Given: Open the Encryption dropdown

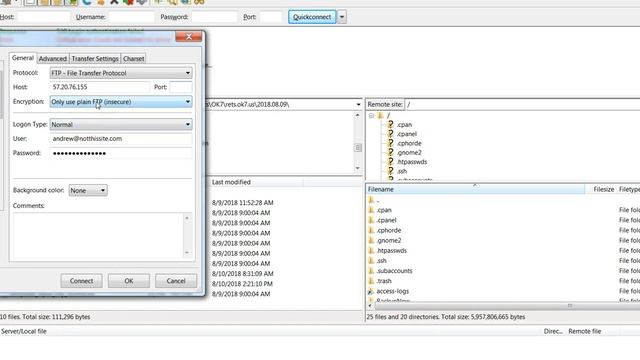Looking at the screenshot, I should tap(121, 102).
